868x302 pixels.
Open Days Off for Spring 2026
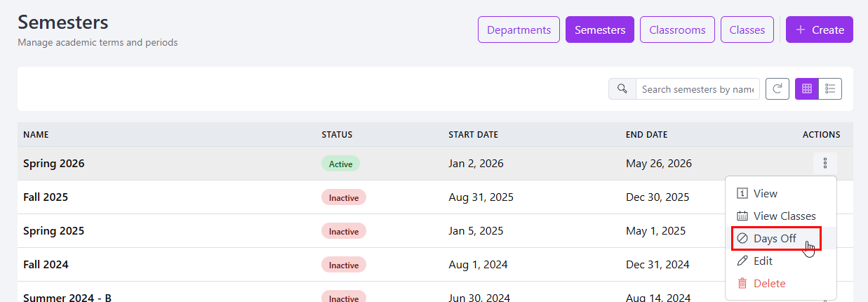775,238
